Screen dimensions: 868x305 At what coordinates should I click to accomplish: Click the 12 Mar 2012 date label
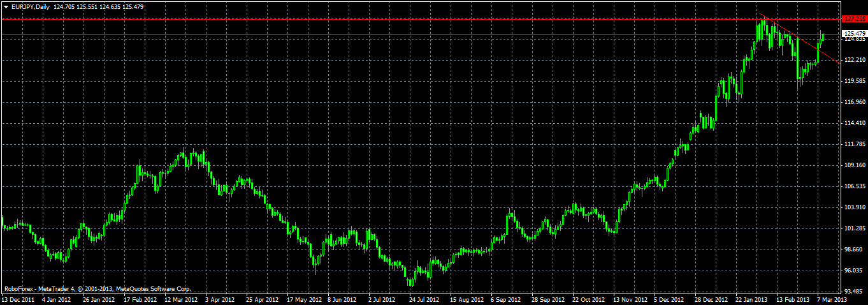coord(180,299)
